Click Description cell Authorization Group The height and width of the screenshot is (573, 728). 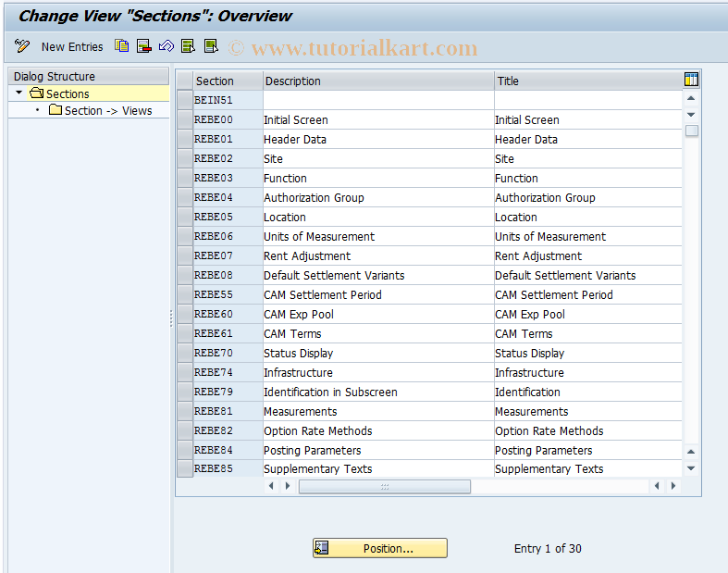pos(378,198)
